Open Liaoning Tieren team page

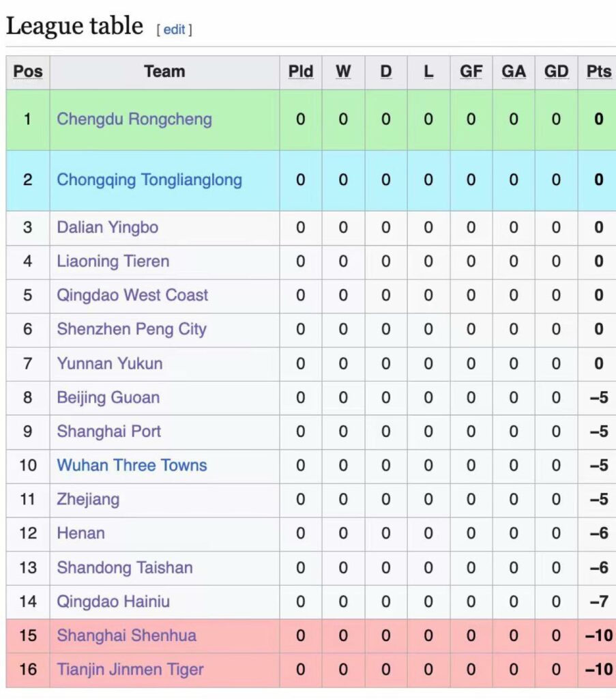pyautogui.click(x=113, y=261)
